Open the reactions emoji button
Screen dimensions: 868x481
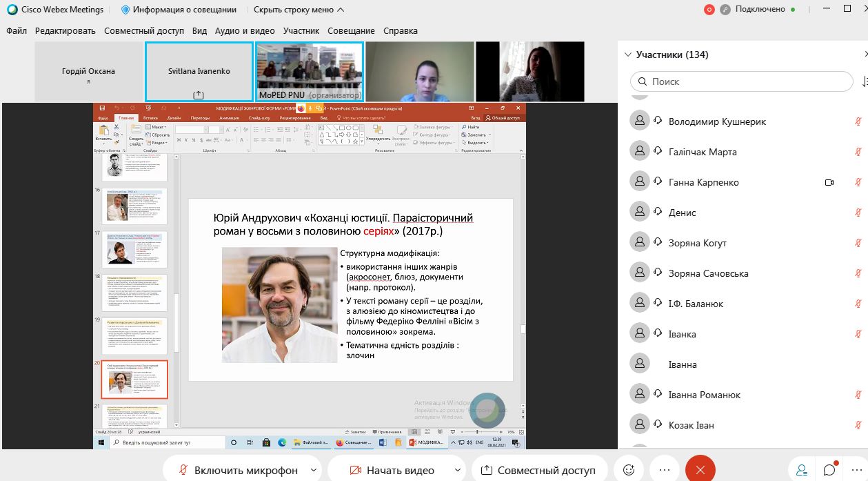click(x=628, y=470)
